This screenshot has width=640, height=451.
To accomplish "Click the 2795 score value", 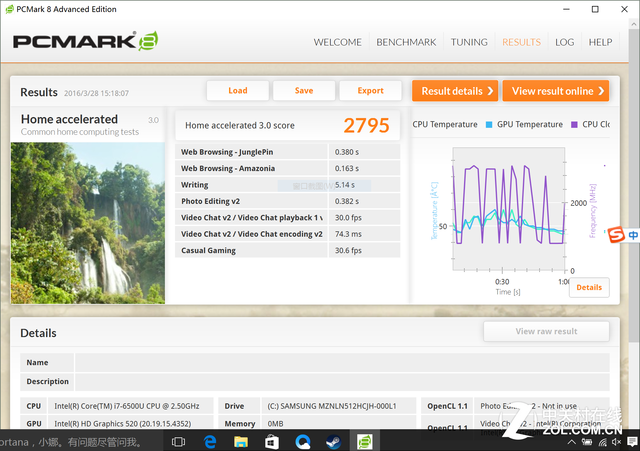I will point(366,125).
